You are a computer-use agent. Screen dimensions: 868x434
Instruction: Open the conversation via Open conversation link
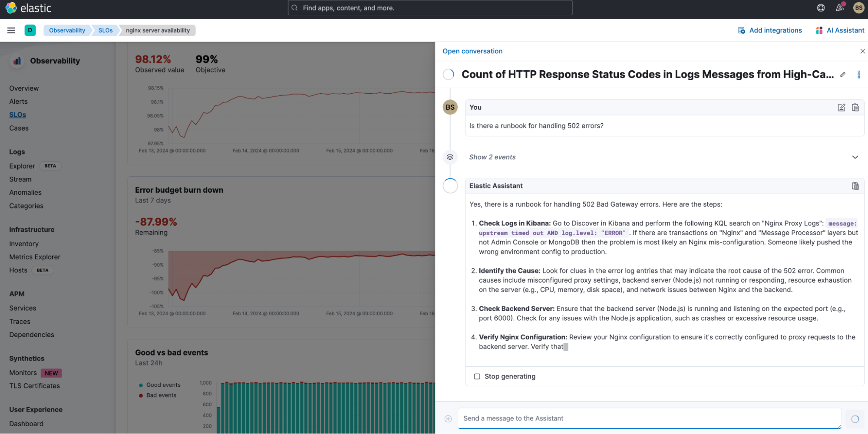[472, 51]
